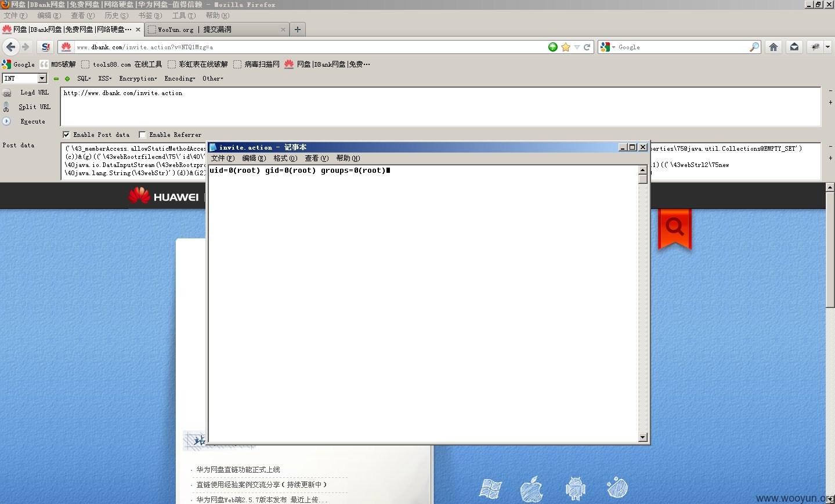Click the Load URL printer icon
835x504 pixels.
click(x=7, y=93)
